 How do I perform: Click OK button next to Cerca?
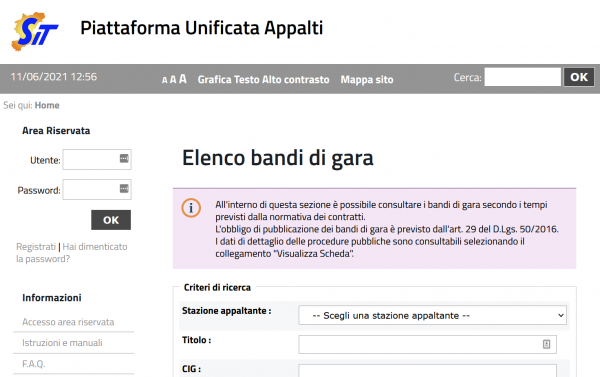tap(579, 77)
